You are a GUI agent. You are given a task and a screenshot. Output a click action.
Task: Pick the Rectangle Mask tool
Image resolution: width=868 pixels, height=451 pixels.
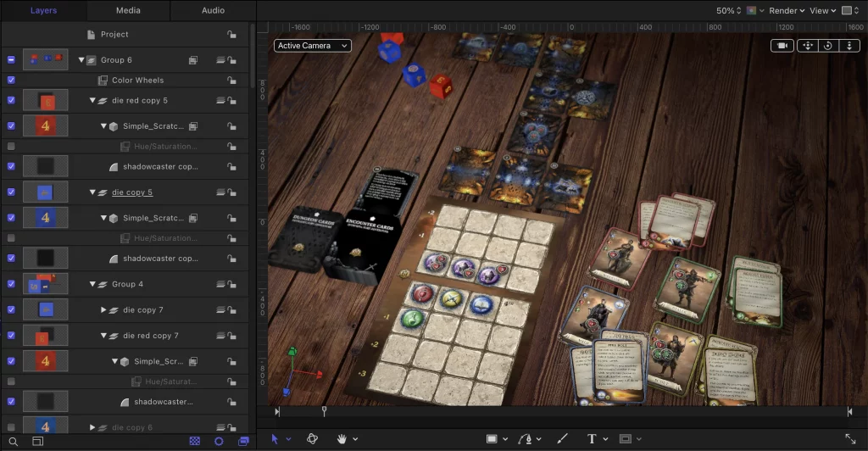[x=626, y=439]
